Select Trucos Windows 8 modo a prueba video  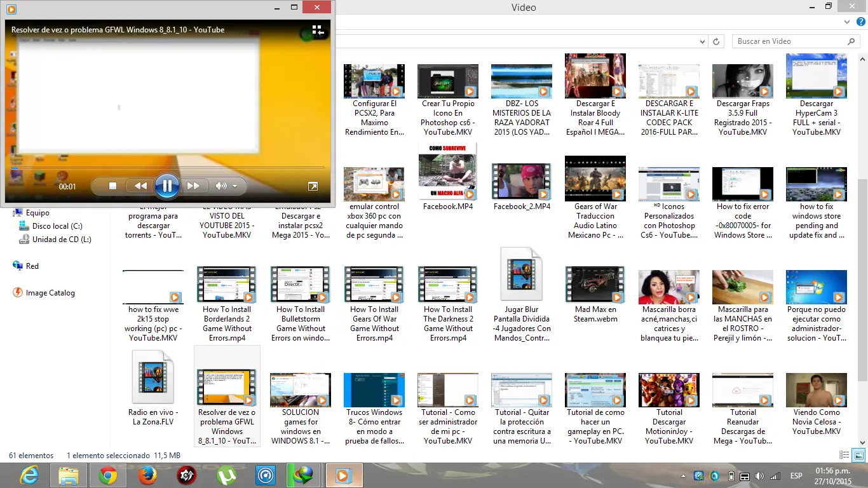374,409
